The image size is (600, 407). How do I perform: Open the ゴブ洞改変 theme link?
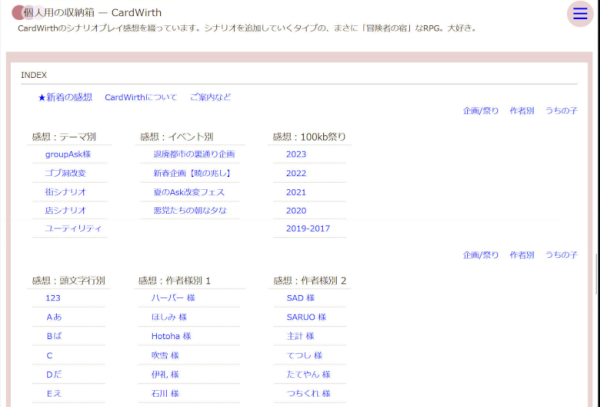click(x=65, y=173)
